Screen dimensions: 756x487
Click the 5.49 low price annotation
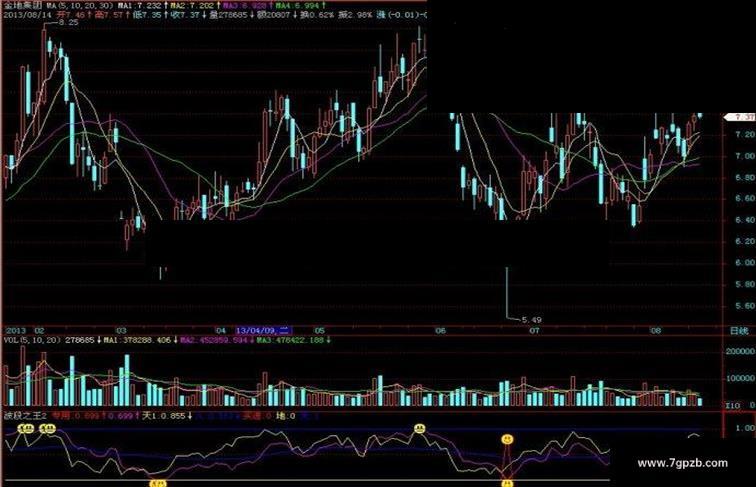point(532,320)
